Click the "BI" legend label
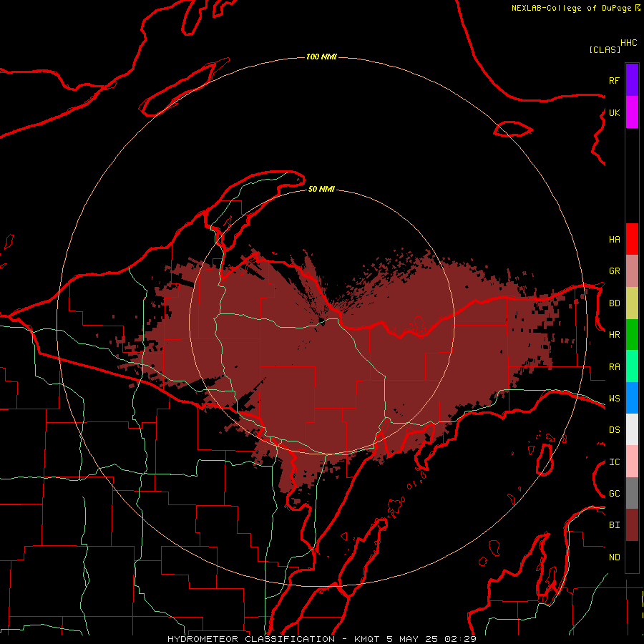This screenshot has height=644, width=644. pos(614,525)
